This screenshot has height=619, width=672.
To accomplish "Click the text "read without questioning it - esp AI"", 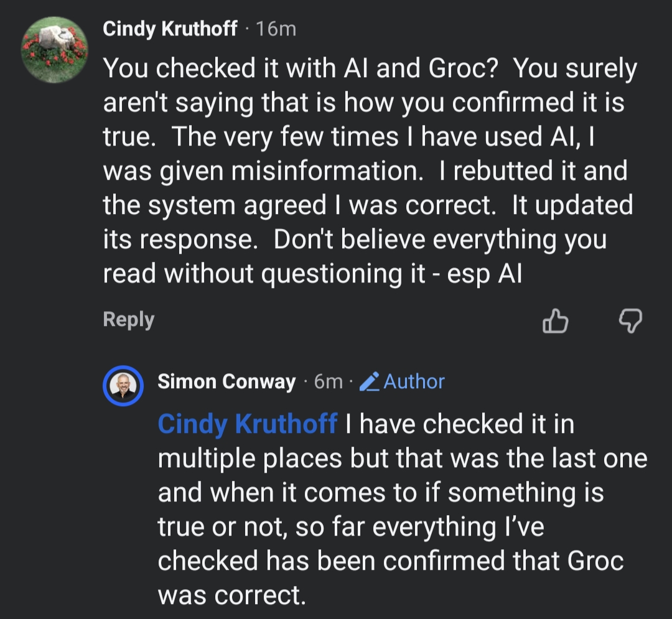I will [x=312, y=274].
